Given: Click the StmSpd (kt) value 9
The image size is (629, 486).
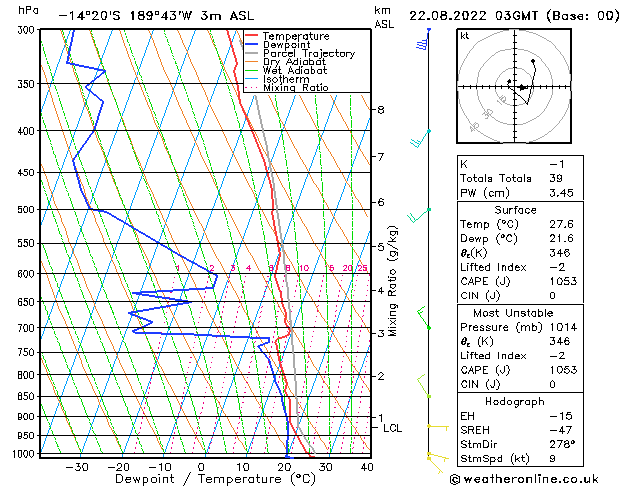Looking at the screenshot, I should coord(552,458).
